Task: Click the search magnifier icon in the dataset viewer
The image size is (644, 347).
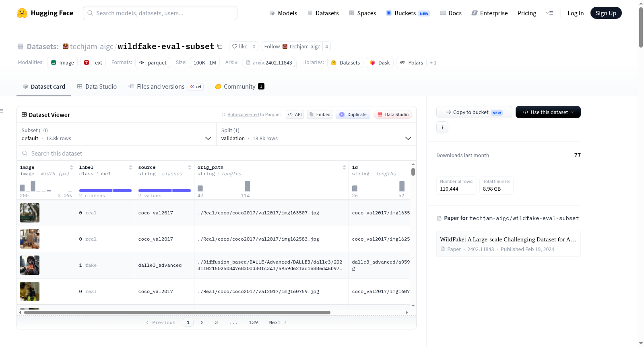Action: point(25,154)
